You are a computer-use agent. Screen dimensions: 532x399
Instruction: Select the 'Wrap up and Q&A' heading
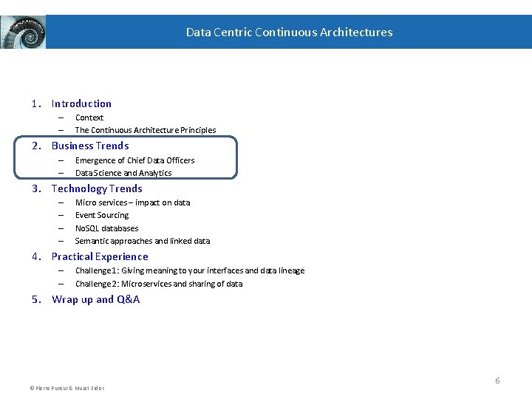[x=95, y=299]
